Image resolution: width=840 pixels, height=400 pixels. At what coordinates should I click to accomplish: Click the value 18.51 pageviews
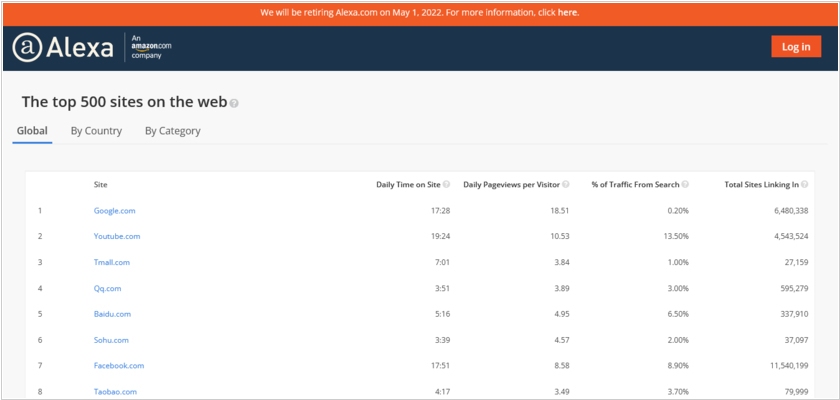point(560,210)
